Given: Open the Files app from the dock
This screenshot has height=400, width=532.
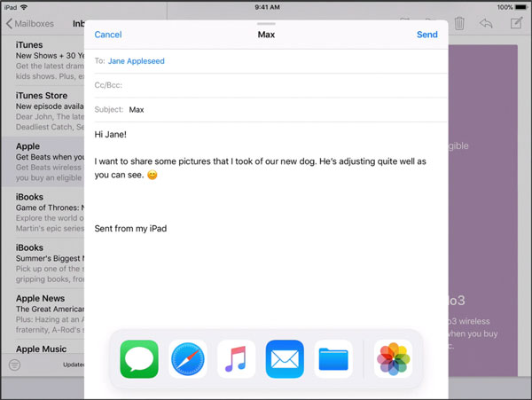Looking at the screenshot, I should pos(333,359).
